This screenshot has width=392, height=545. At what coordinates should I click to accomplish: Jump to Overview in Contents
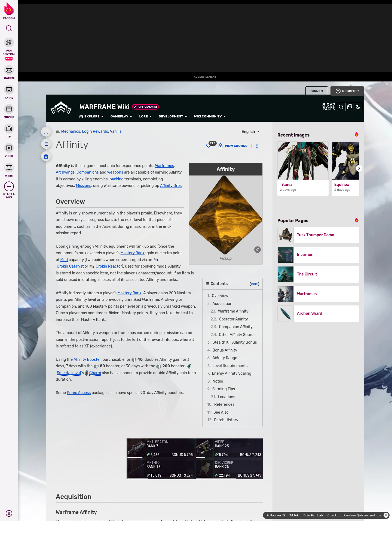[x=220, y=296]
